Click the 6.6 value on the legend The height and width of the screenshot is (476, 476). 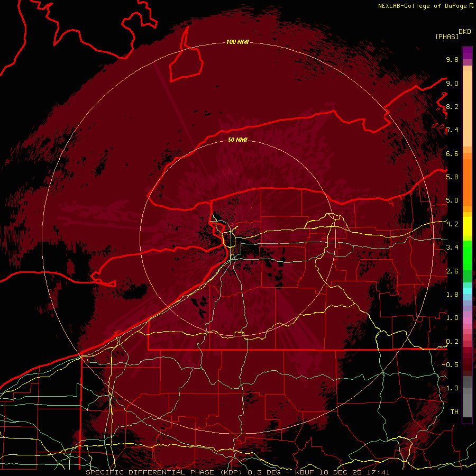[452, 153]
